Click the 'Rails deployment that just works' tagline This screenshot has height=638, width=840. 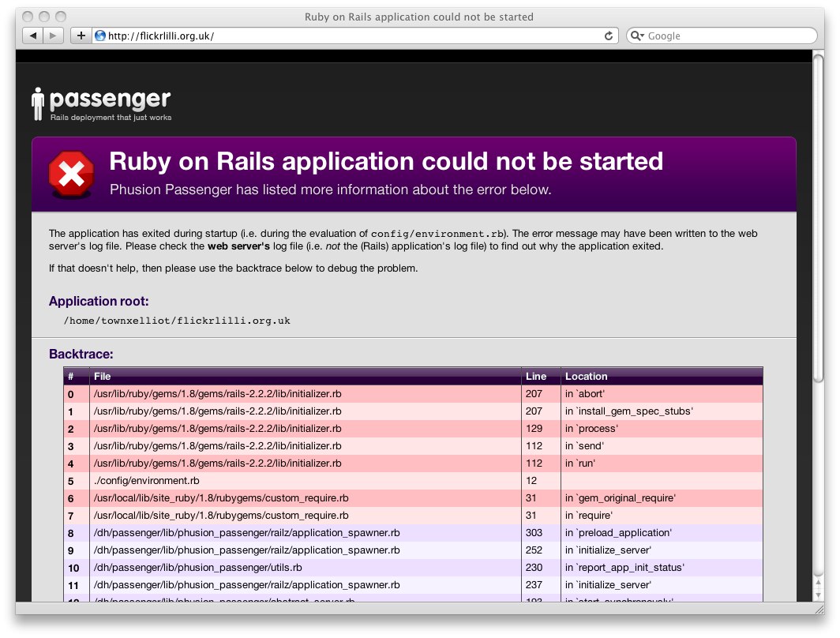click(x=111, y=118)
